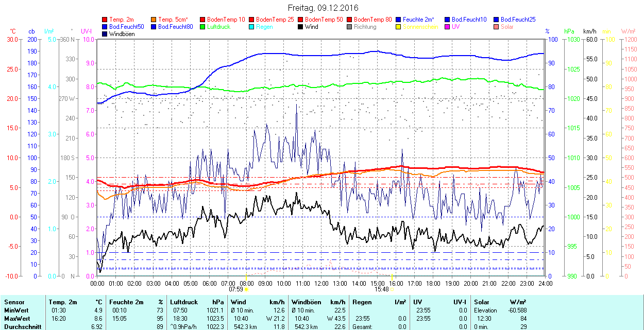Click the dark Windböen legend swatch

tap(105, 34)
